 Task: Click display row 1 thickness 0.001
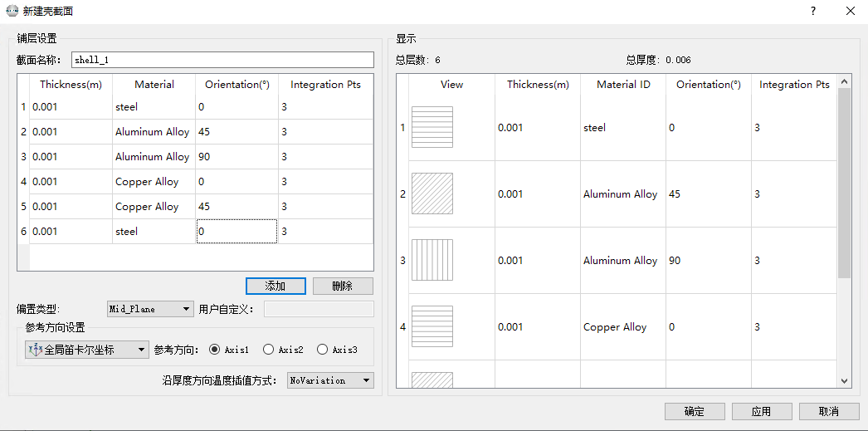tap(538, 127)
